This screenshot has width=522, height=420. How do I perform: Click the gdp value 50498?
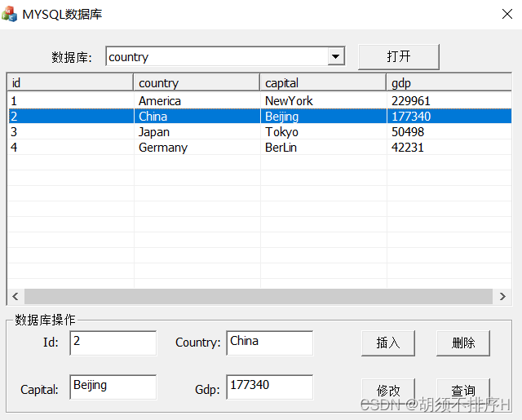(x=408, y=132)
